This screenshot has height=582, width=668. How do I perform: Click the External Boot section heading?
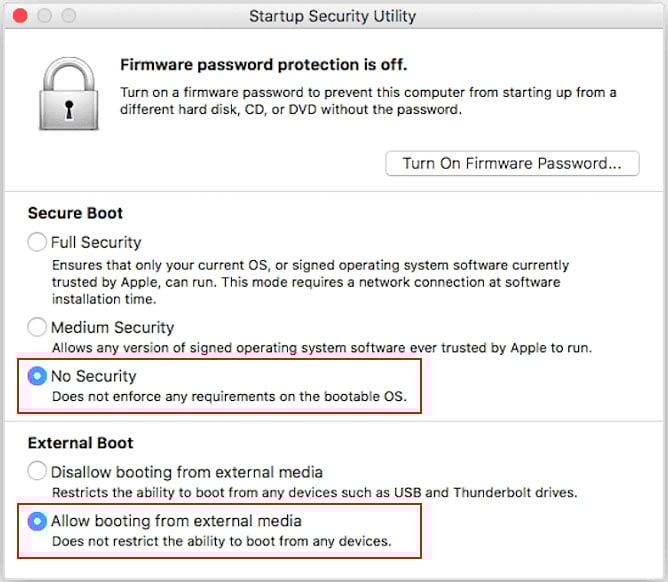tap(80, 443)
